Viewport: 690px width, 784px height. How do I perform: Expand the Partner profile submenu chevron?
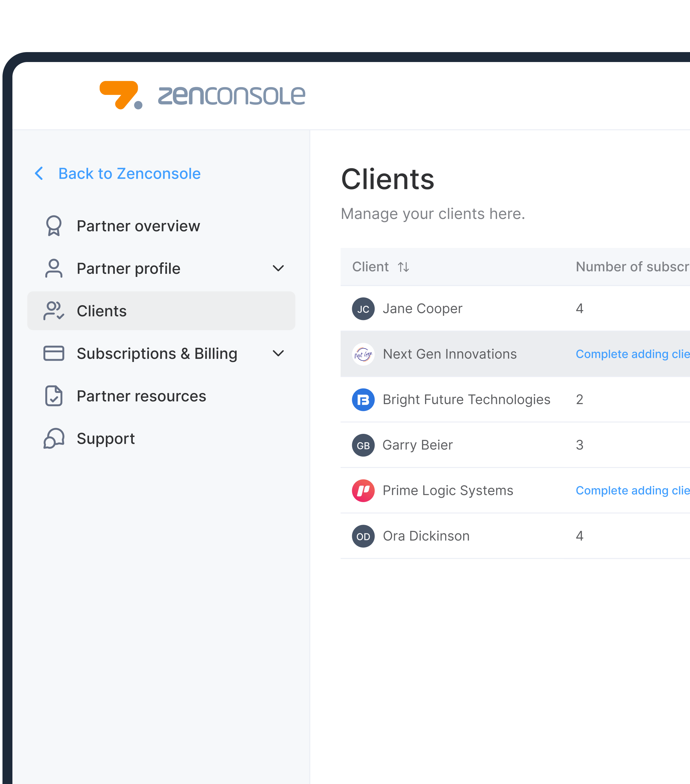(278, 268)
